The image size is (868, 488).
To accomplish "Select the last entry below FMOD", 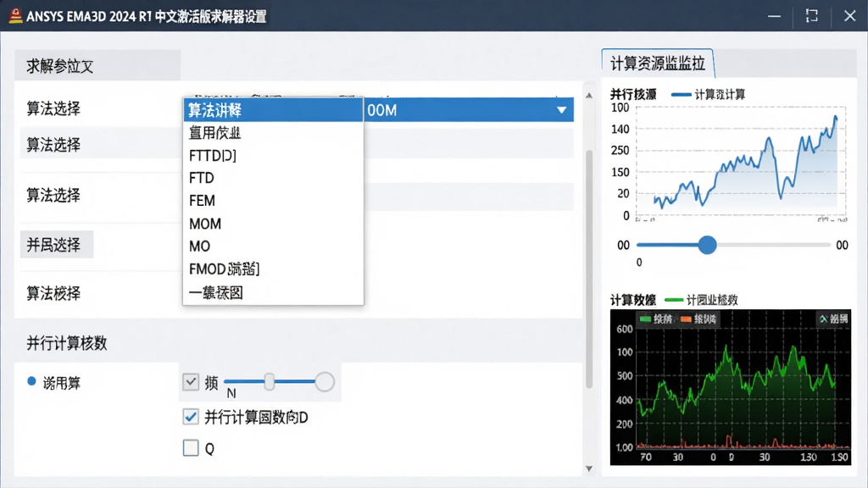I will pos(274,292).
